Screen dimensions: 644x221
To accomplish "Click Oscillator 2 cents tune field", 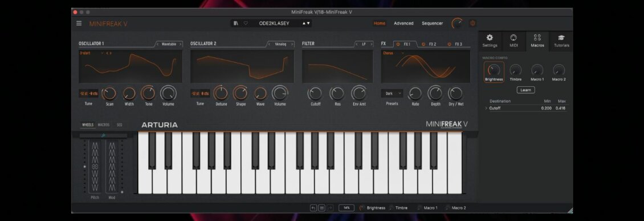I will click(205, 94).
